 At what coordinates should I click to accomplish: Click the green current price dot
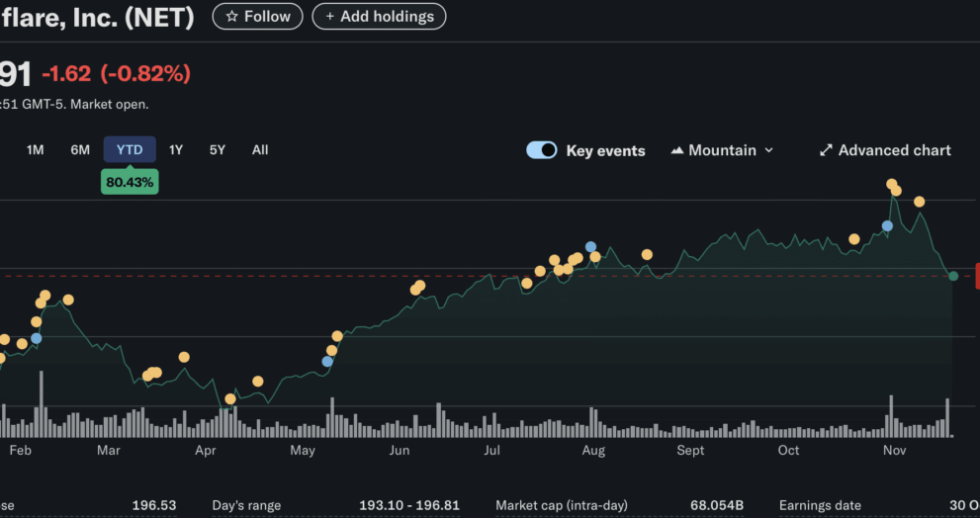pyautogui.click(x=953, y=276)
